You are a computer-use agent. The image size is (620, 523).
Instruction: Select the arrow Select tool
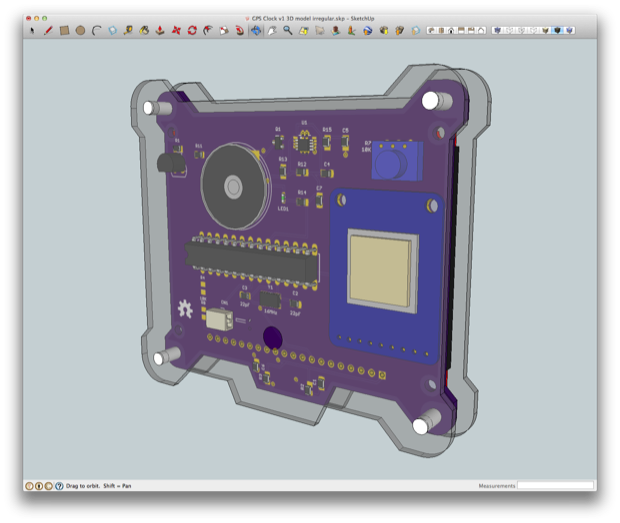click(32, 30)
